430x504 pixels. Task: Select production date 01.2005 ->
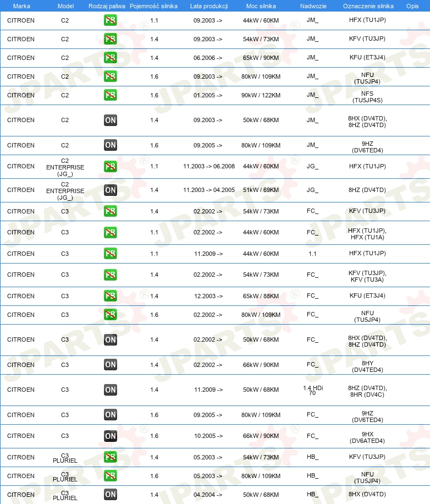point(207,95)
